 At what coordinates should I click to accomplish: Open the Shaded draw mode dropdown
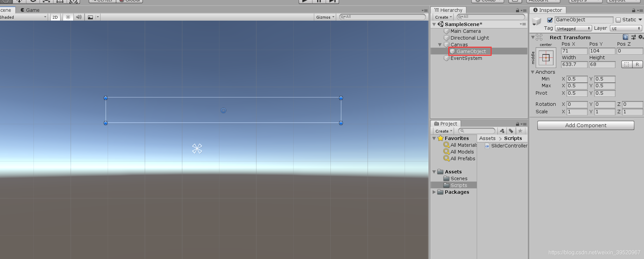[x=23, y=17]
